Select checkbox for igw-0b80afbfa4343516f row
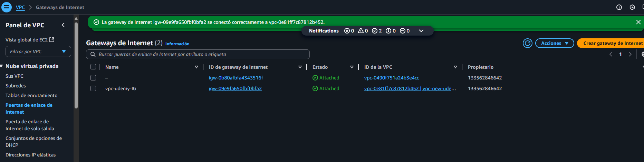644x162 pixels. click(93, 78)
